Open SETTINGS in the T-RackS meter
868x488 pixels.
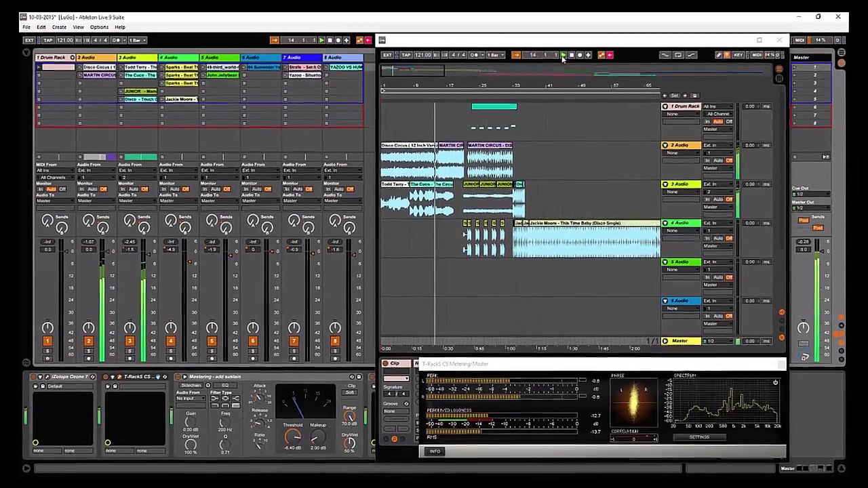[x=699, y=437]
